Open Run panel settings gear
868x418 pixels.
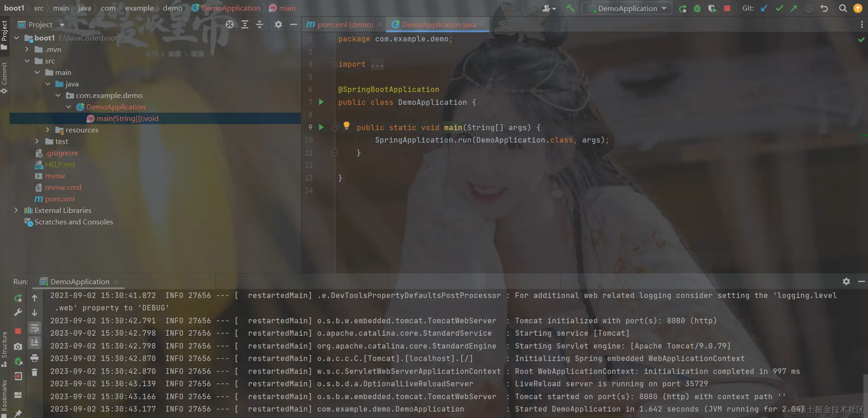846,281
